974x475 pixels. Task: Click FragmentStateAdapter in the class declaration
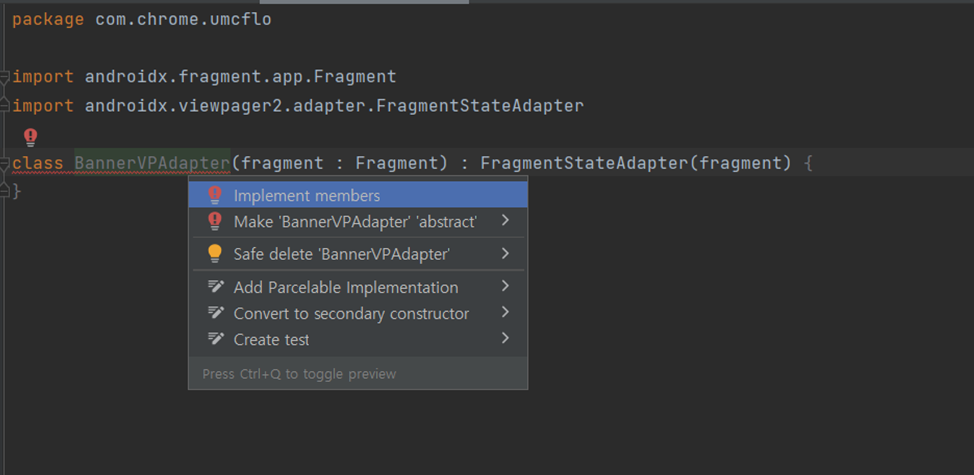click(585, 163)
